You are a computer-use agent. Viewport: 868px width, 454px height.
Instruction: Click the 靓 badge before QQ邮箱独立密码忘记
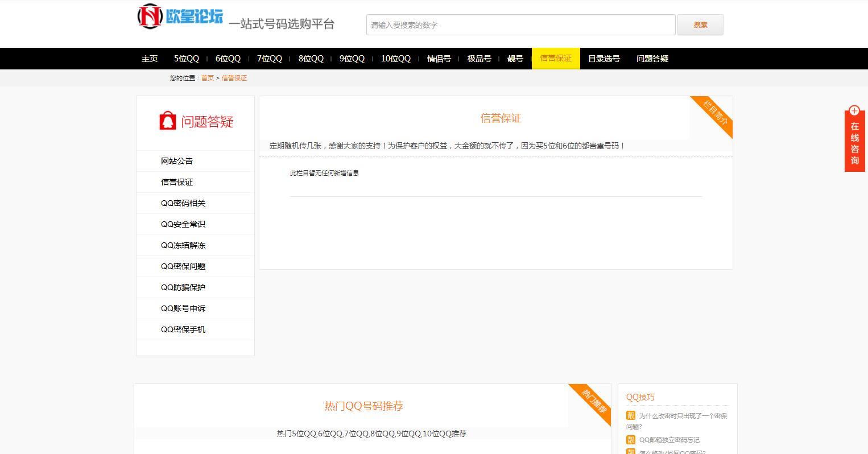point(630,439)
